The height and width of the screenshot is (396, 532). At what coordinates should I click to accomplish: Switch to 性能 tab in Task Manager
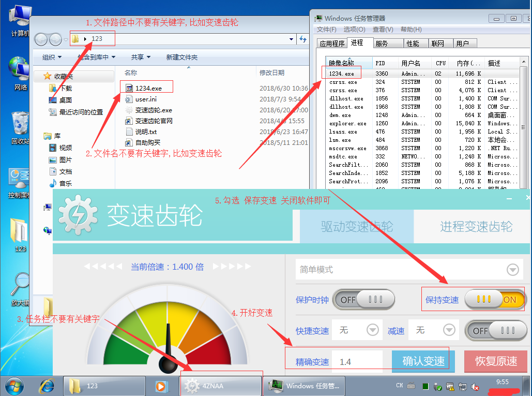(x=413, y=43)
